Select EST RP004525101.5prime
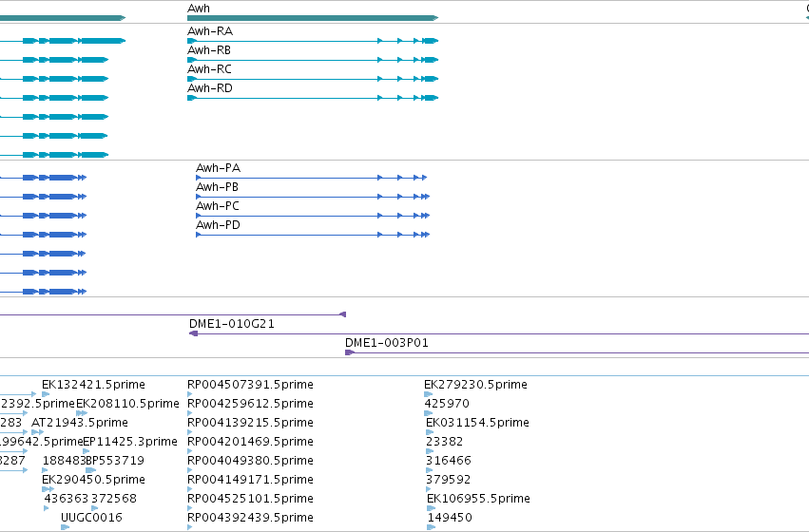This screenshot has width=809, height=532. click(x=250, y=499)
